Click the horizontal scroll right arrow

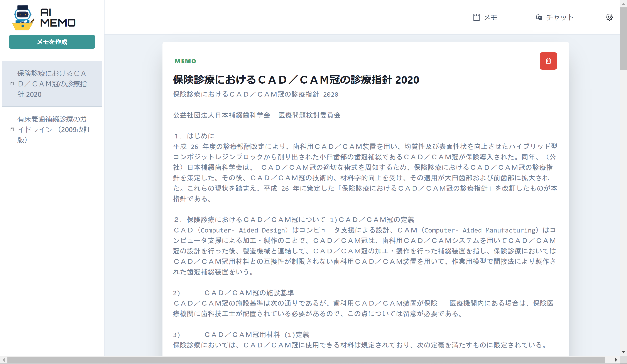click(616, 360)
